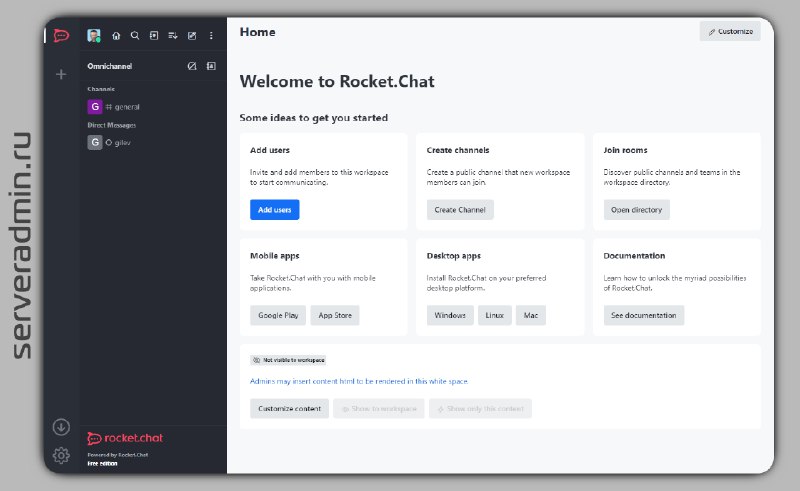Click the Documentation card title
This screenshot has width=800, height=491.
(634, 256)
